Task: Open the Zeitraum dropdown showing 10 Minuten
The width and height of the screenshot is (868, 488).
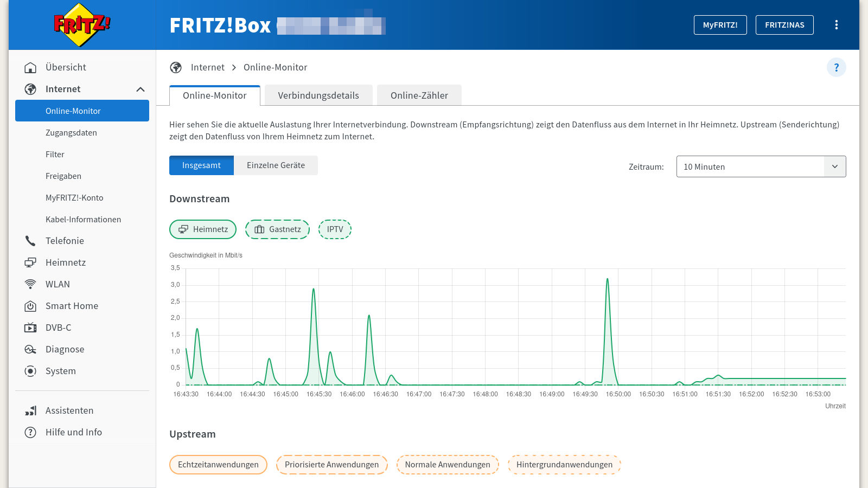Action: pyautogui.click(x=761, y=166)
